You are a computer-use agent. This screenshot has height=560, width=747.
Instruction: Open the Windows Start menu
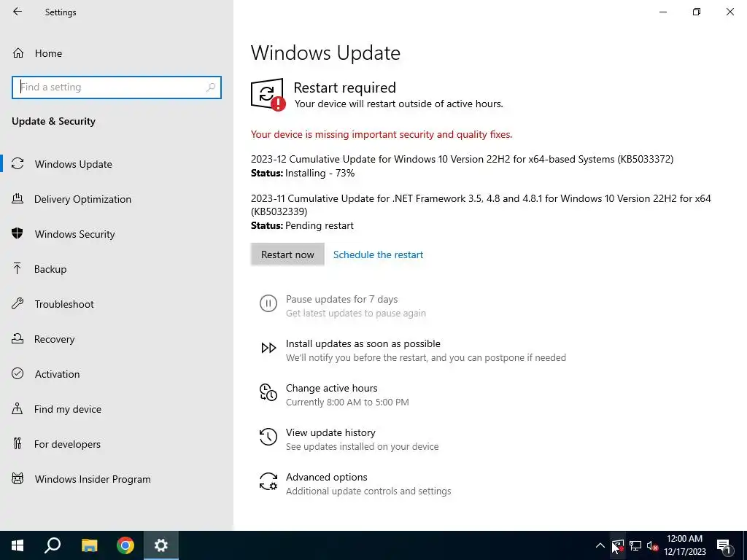point(18,545)
